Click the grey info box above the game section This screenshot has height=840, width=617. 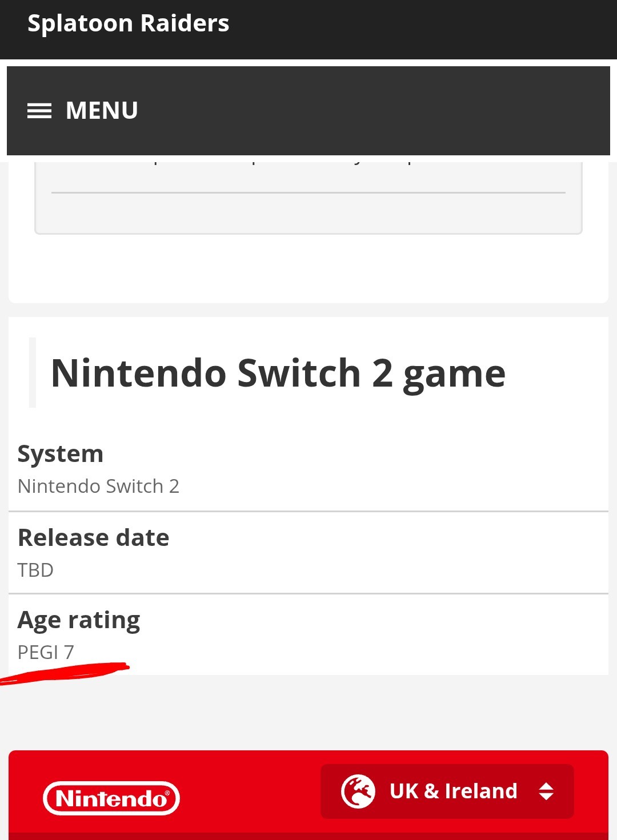[x=308, y=214]
